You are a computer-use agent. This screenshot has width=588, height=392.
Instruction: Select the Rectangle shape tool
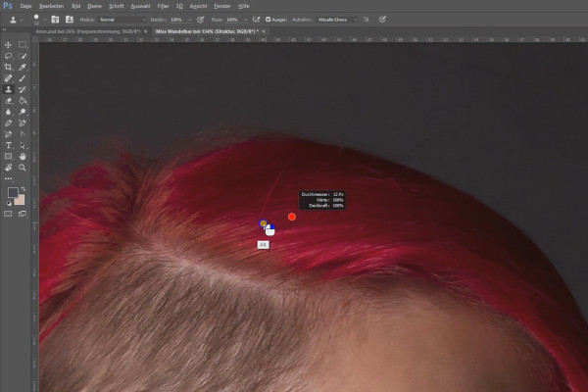click(8, 157)
